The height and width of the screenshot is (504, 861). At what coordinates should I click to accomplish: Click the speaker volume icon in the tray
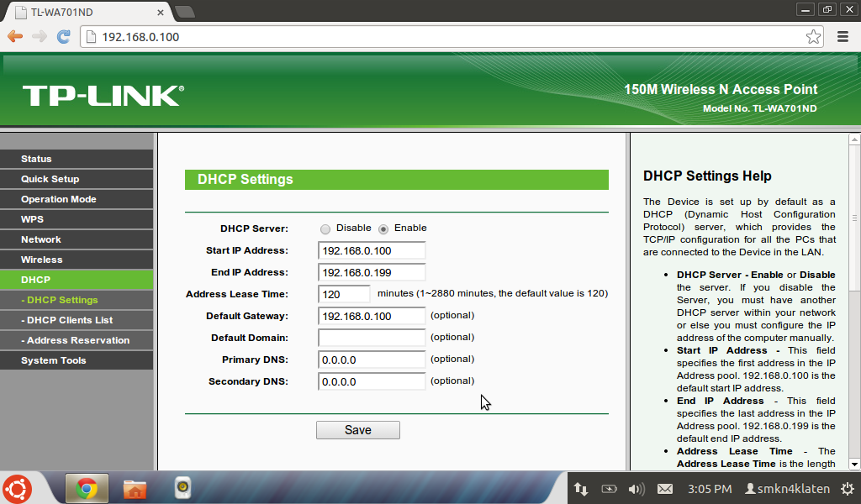point(636,488)
